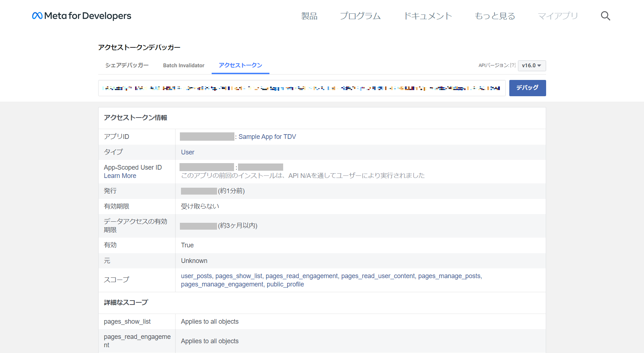Click the pages_read_user_content scope link
Image resolution: width=644 pixels, height=353 pixels.
[378, 276]
